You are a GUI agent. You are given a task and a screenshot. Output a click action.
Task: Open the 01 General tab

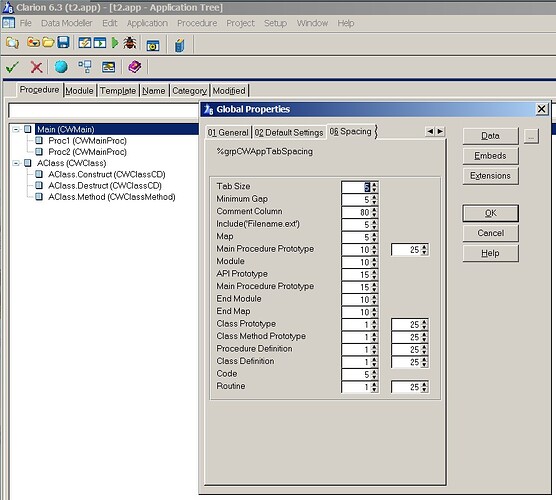[x=228, y=133]
